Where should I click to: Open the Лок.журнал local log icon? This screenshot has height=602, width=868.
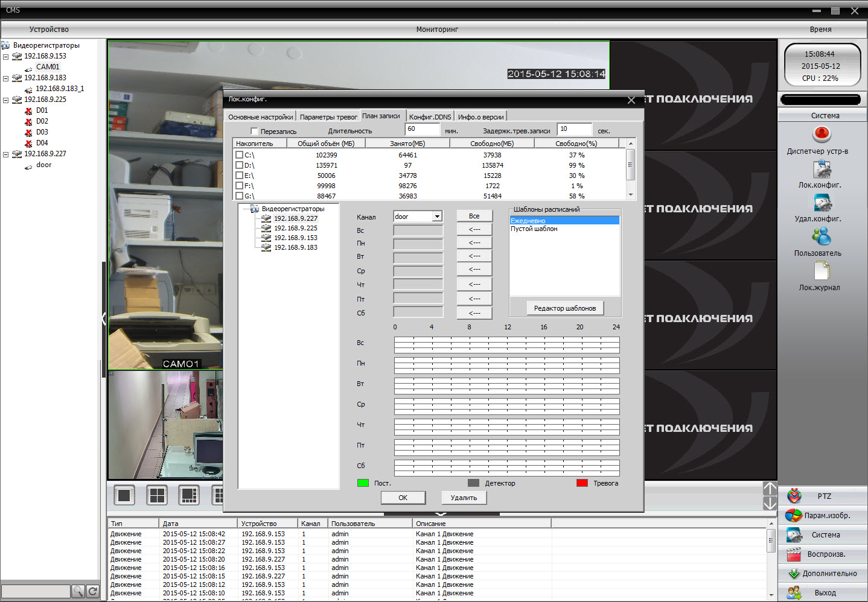pyautogui.click(x=822, y=271)
